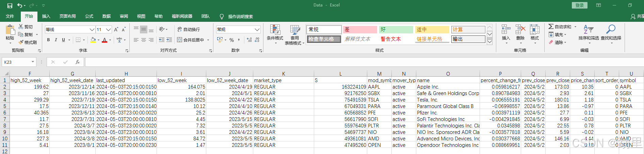The width and height of the screenshot is (644, 154).
Task: Increase font size with the larger A
Action: (116, 30)
